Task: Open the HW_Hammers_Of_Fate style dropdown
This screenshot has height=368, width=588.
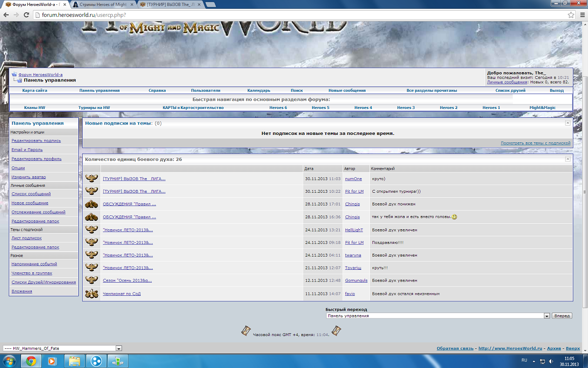Action: pos(62,348)
